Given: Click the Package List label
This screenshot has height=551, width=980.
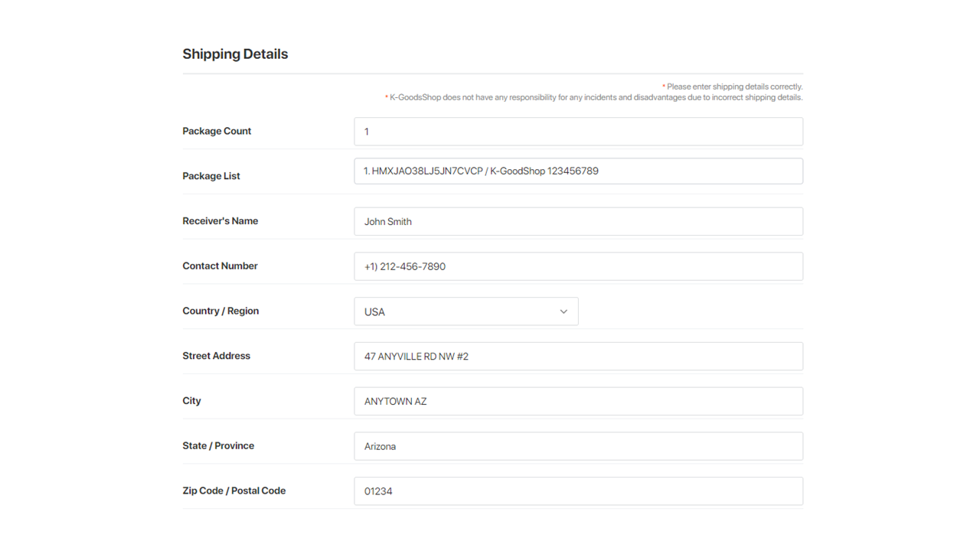Looking at the screenshot, I should [x=211, y=176].
